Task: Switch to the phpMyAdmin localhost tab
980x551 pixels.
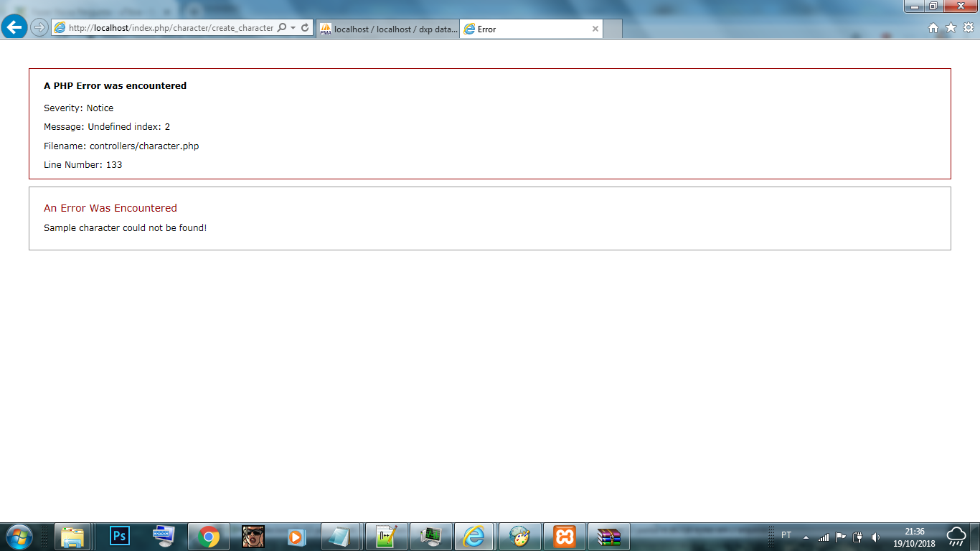Action: pos(387,29)
